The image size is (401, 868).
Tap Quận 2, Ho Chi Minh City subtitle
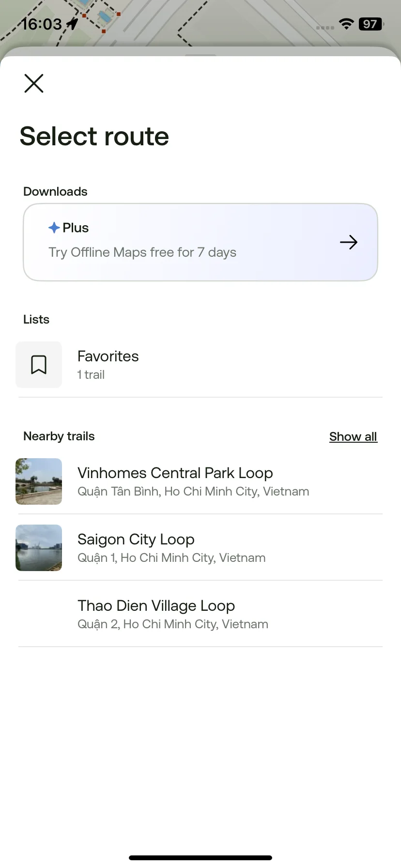173,624
